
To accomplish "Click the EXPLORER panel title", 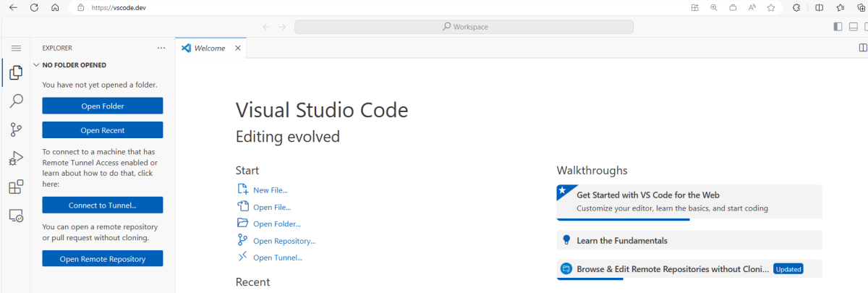I will click(x=57, y=48).
